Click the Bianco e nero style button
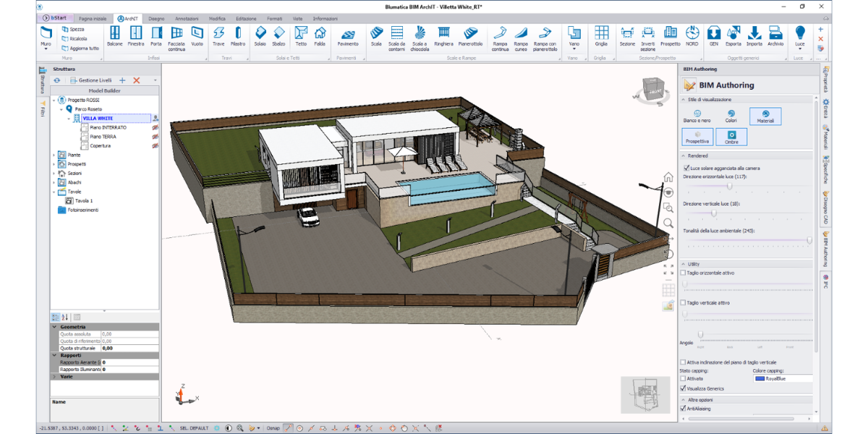 [697, 116]
